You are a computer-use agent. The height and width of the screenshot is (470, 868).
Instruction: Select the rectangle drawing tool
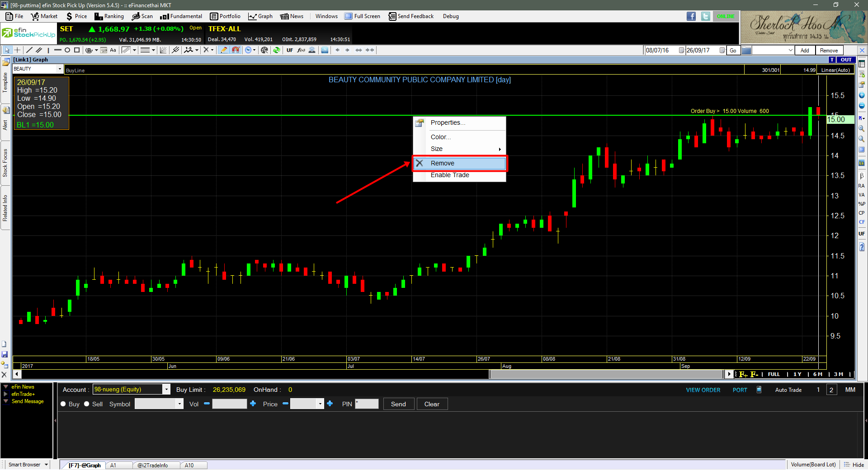[x=77, y=50]
